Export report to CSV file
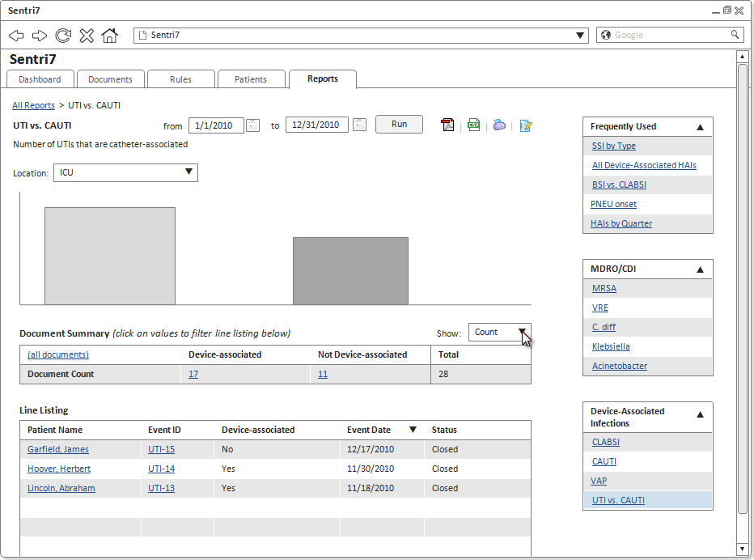This screenshot has height=560, width=754. (x=473, y=125)
